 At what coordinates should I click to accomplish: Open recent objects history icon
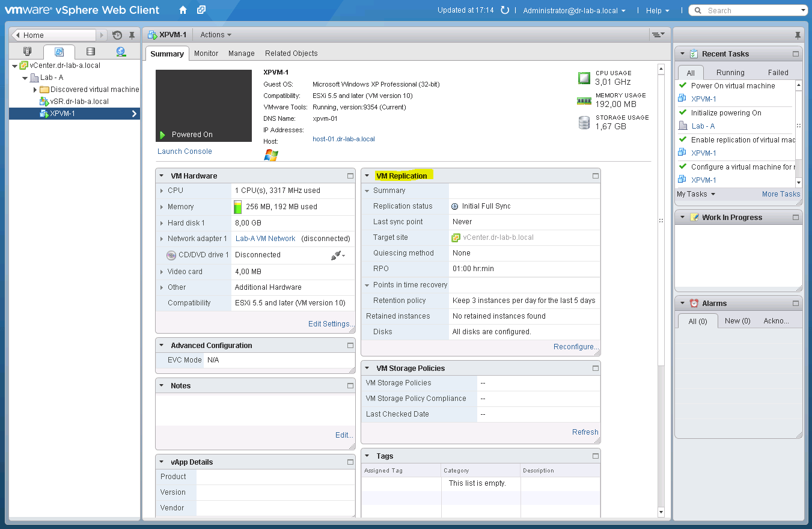click(117, 35)
